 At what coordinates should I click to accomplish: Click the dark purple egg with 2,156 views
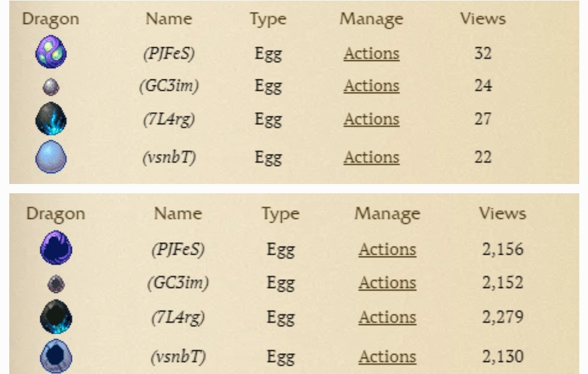click(56, 248)
